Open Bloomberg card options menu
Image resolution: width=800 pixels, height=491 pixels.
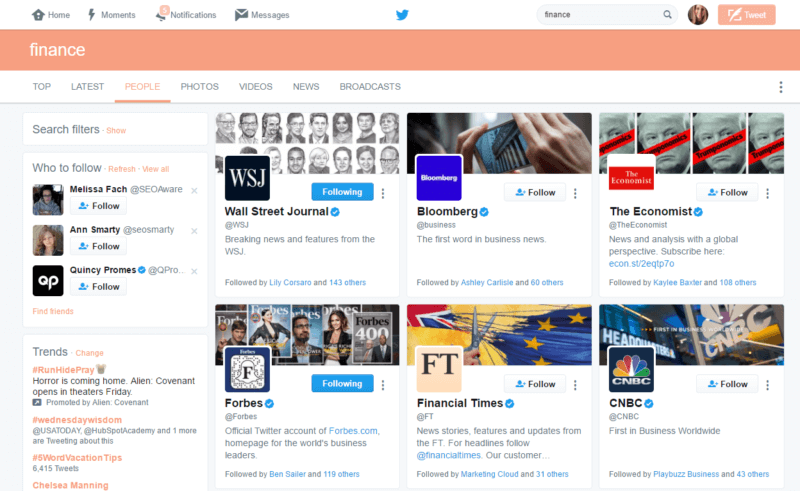[x=575, y=193]
